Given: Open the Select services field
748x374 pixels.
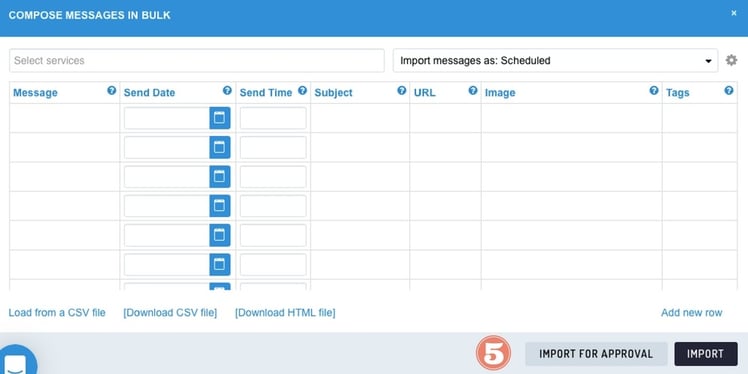Looking at the screenshot, I should (197, 61).
